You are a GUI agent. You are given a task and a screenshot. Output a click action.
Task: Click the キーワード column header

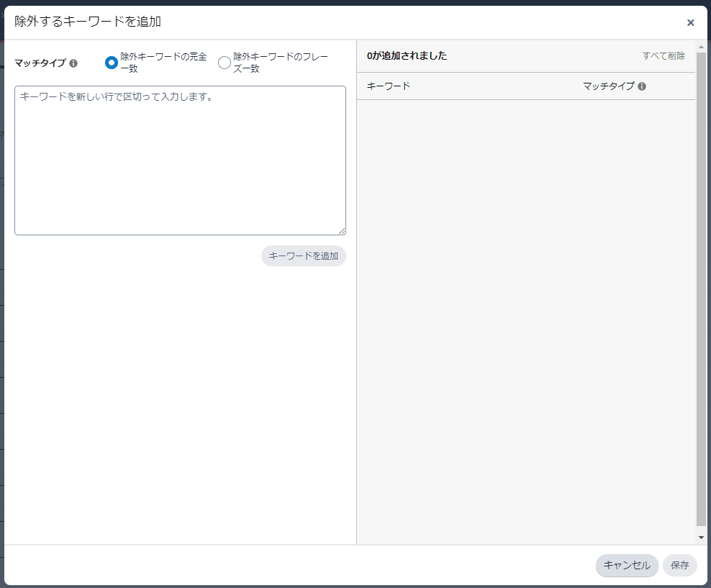point(388,86)
